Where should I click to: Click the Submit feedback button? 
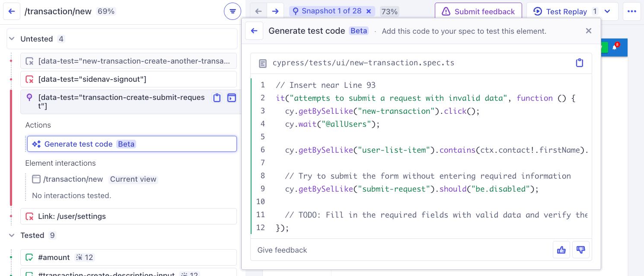tap(478, 11)
